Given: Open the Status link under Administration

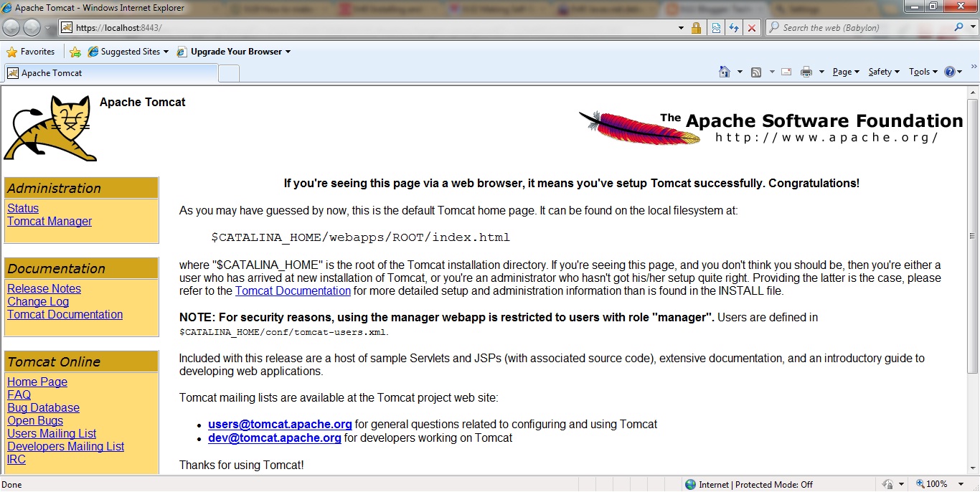Looking at the screenshot, I should pyautogui.click(x=23, y=208).
